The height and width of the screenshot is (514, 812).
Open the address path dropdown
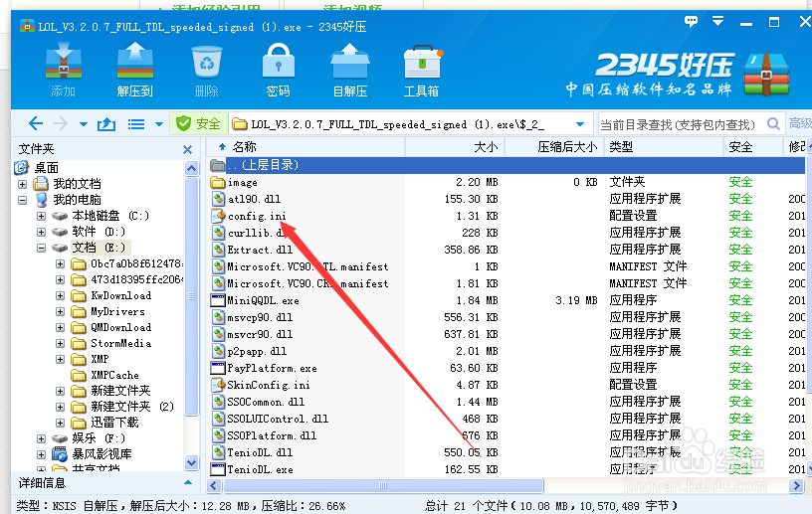click(x=580, y=124)
